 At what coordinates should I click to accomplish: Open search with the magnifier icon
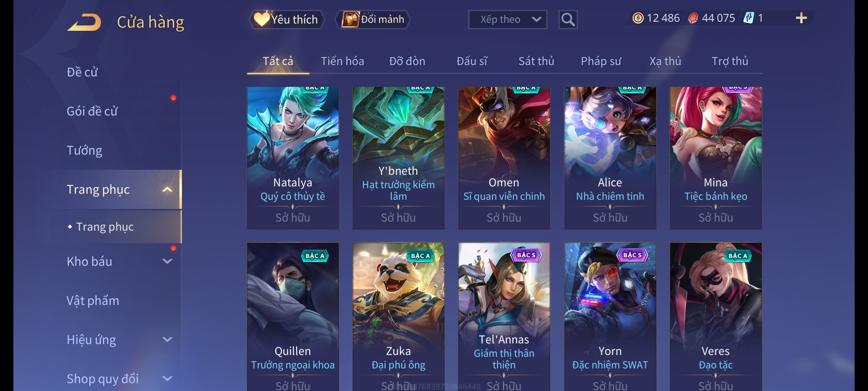[x=568, y=20]
